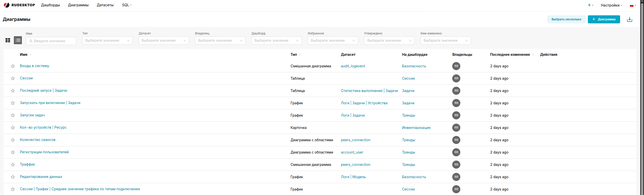Star the Запуски задач chart
Viewport: 644px width, 195px height.
point(13,115)
